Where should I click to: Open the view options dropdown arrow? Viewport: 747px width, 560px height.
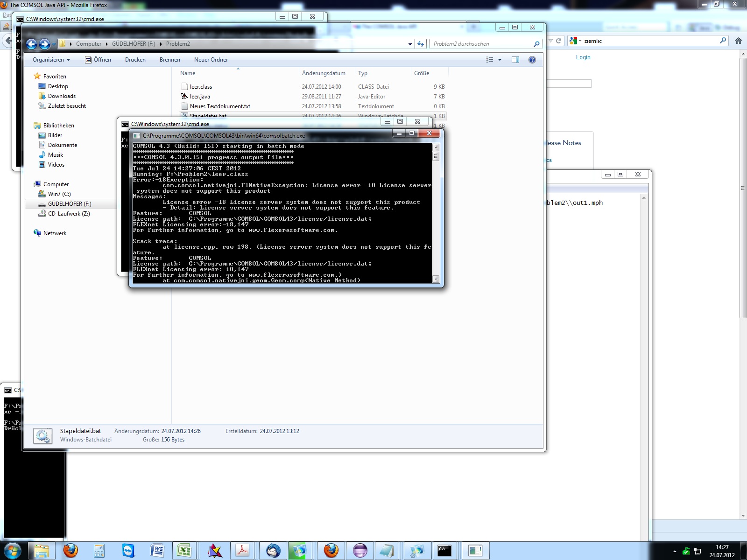coord(500,60)
